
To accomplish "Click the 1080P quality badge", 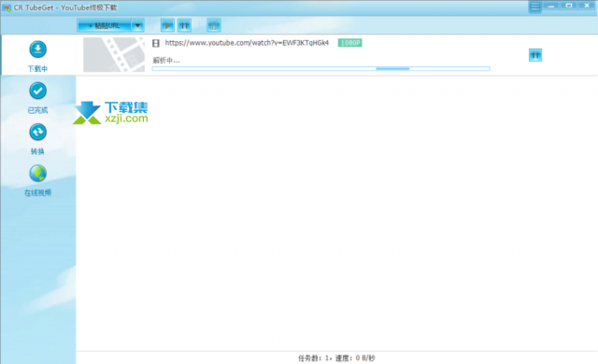I will (x=349, y=43).
